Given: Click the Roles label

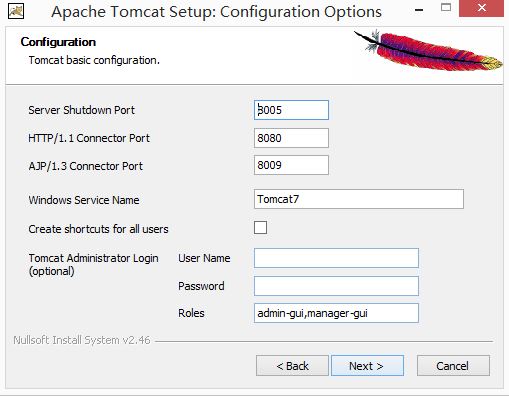Looking at the screenshot, I should pos(191,313).
